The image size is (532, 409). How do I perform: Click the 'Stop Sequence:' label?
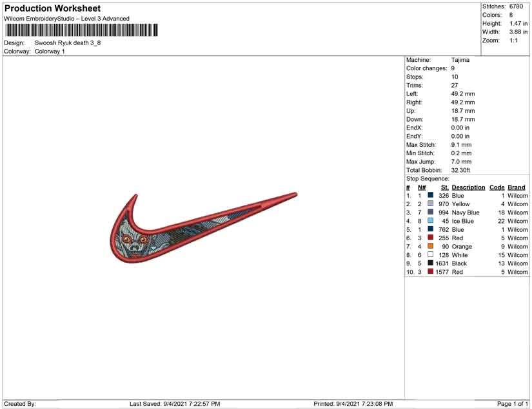point(428,178)
